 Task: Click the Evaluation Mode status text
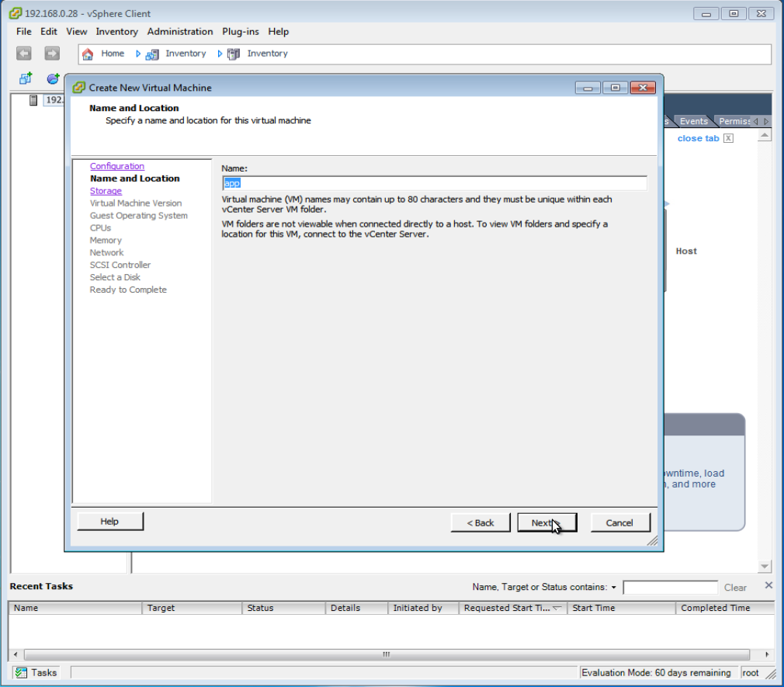pos(656,672)
